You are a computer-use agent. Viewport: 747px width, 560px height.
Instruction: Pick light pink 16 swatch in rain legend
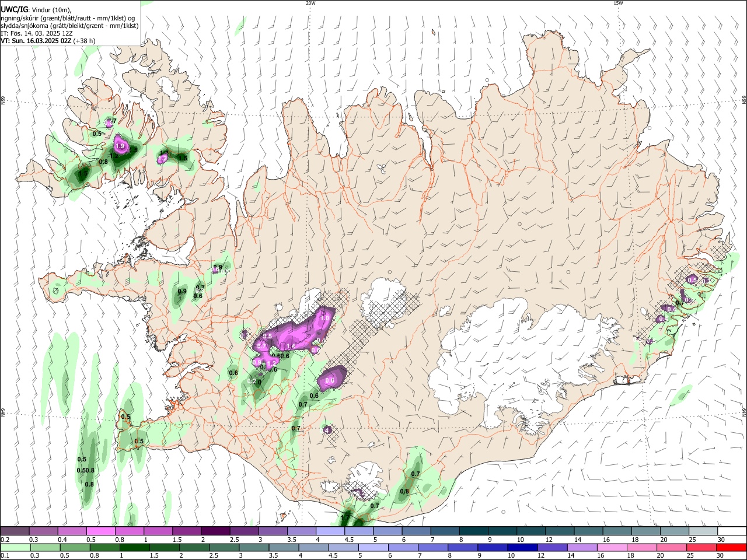point(613,547)
